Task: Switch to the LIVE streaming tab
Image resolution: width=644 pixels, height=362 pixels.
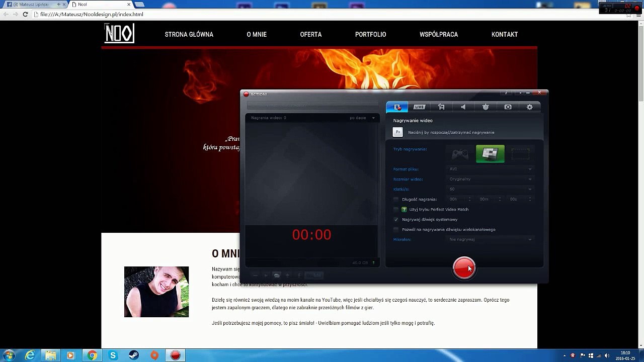Action: click(x=419, y=107)
